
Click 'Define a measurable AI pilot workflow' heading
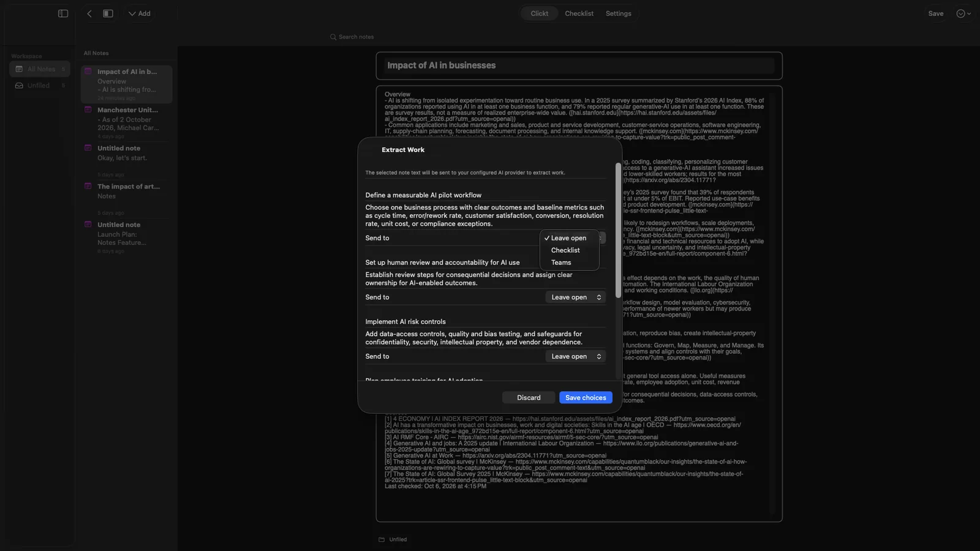tap(423, 195)
